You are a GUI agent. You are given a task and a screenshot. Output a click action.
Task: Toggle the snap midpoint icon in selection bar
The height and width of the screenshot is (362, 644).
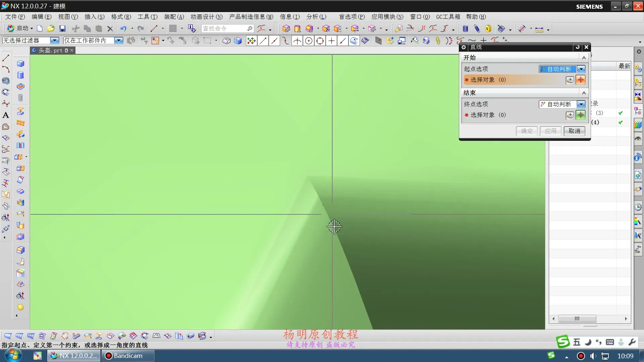274,41
